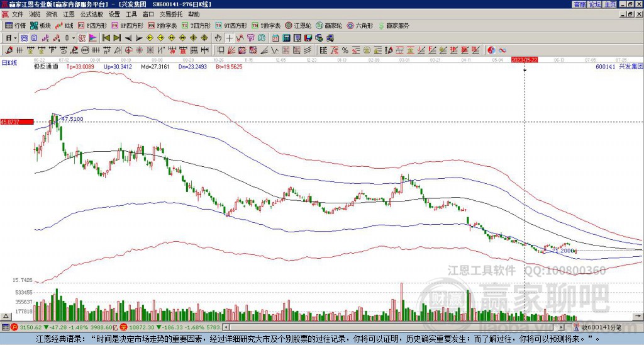
Task: Click the blue save floppy-disk icon
Action: (308, 38)
